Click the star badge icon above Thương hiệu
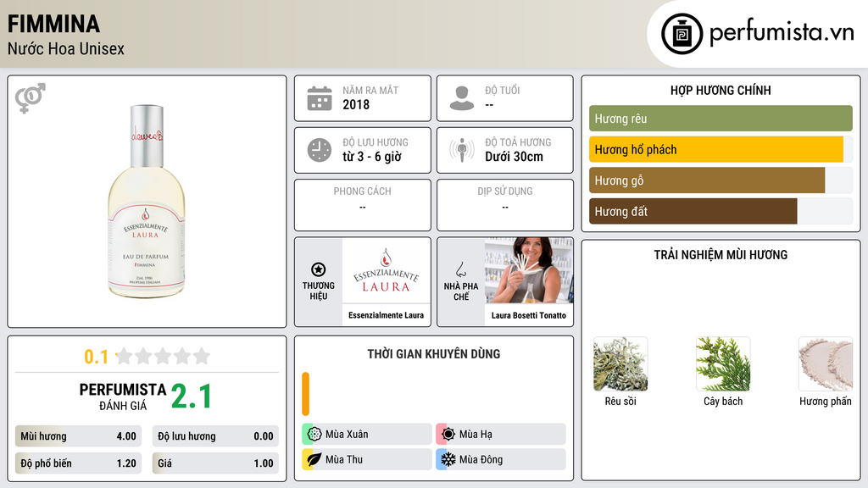The image size is (868, 488). tap(319, 269)
